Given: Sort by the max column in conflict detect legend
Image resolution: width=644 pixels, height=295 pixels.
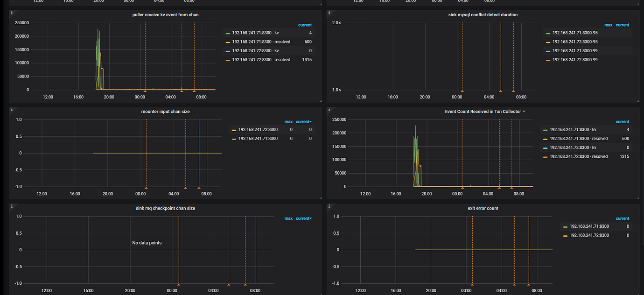Looking at the screenshot, I should [609, 25].
